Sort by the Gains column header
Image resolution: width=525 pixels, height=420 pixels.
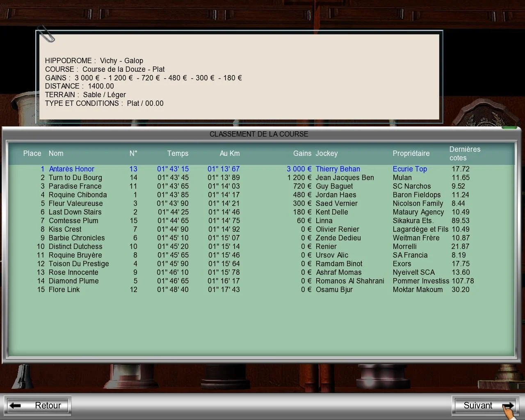click(302, 153)
